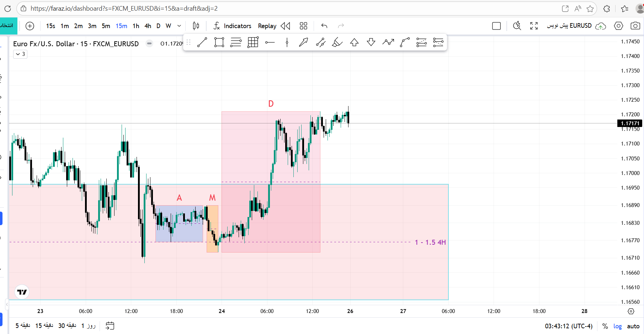644x334 pixels.
Task: Select the arrow up marker tool
Action: coord(354,43)
